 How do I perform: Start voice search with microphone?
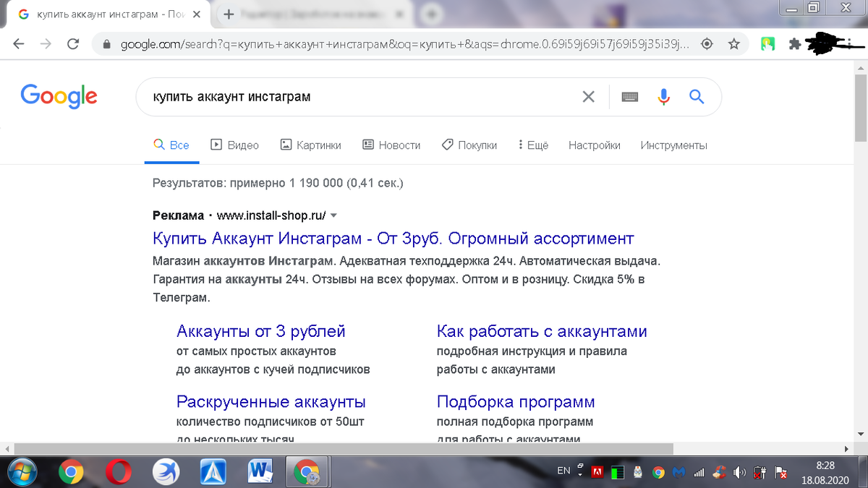coord(663,96)
